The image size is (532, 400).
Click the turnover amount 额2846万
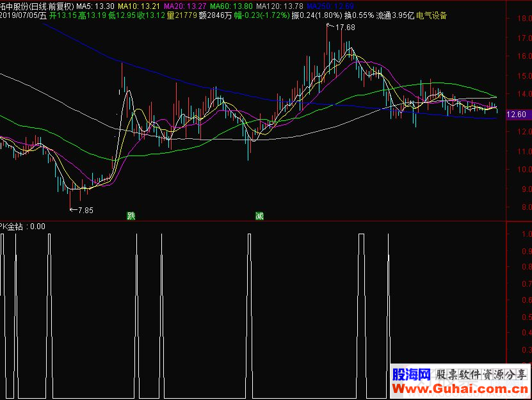(216, 15)
